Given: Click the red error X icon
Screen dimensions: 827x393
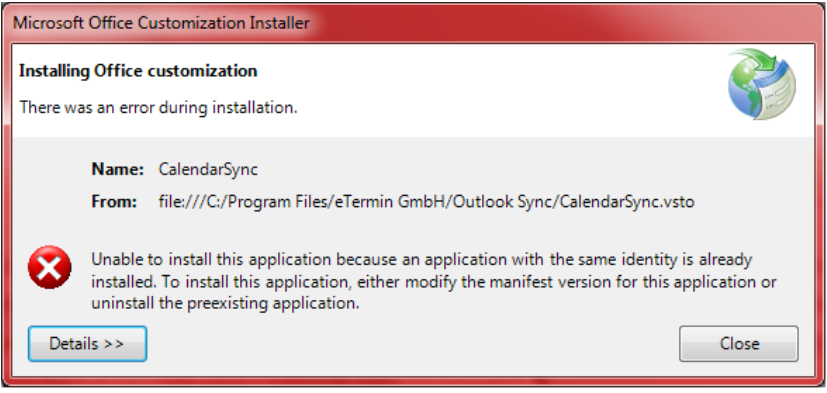Looking at the screenshot, I should click(50, 267).
